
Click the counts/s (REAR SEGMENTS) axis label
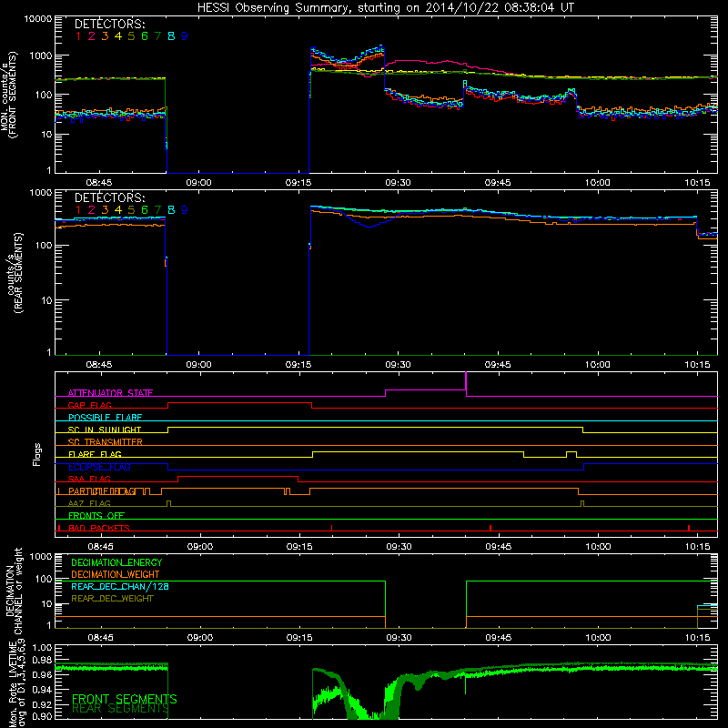[15, 272]
